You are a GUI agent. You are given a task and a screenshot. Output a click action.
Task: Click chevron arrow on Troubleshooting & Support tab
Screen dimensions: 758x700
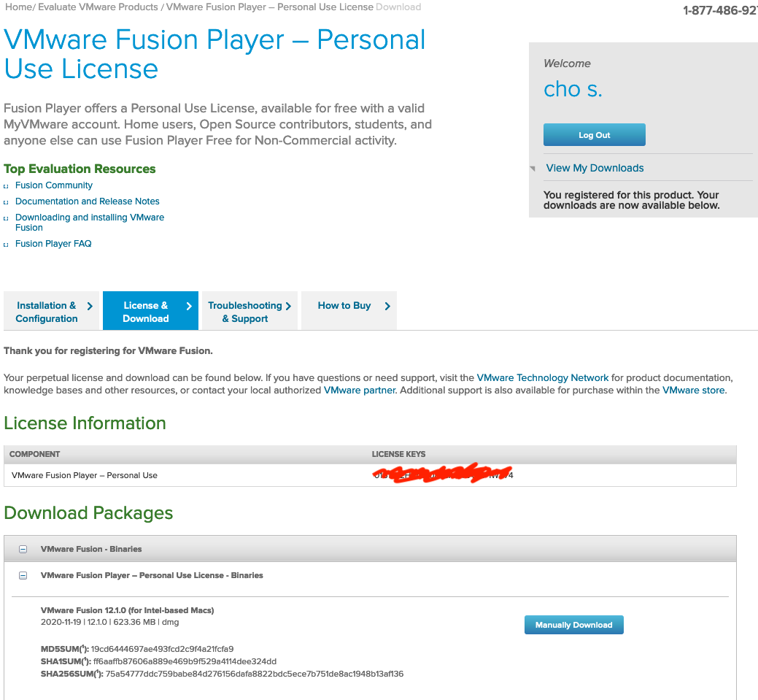tap(288, 306)
